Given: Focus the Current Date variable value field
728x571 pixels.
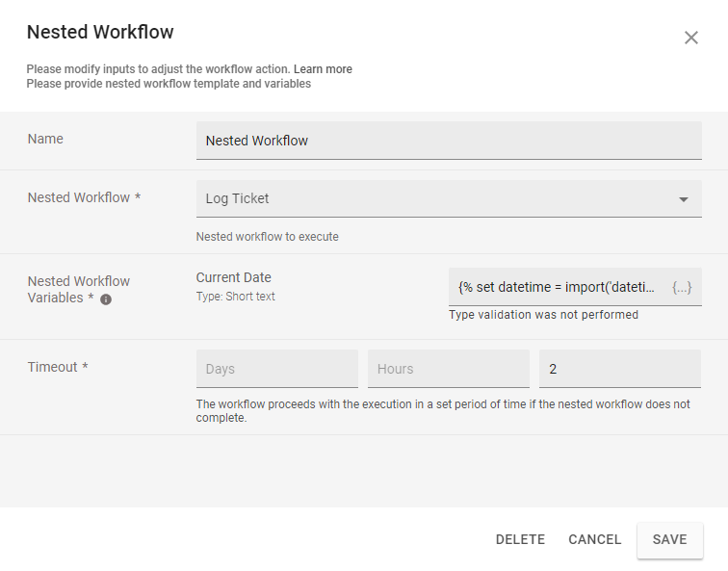Looking at the screenshot, I should tap(559, 288).
